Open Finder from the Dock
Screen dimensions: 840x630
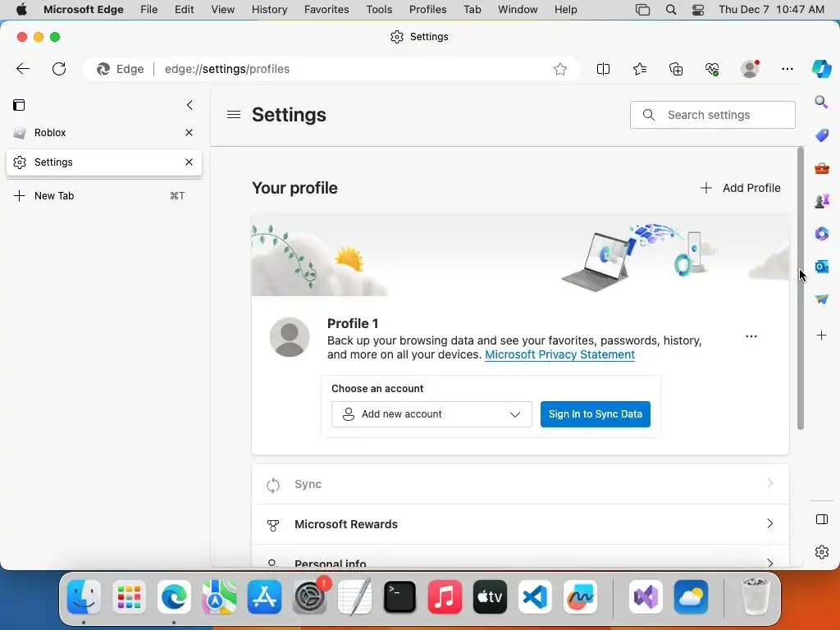tap(84, 596)
